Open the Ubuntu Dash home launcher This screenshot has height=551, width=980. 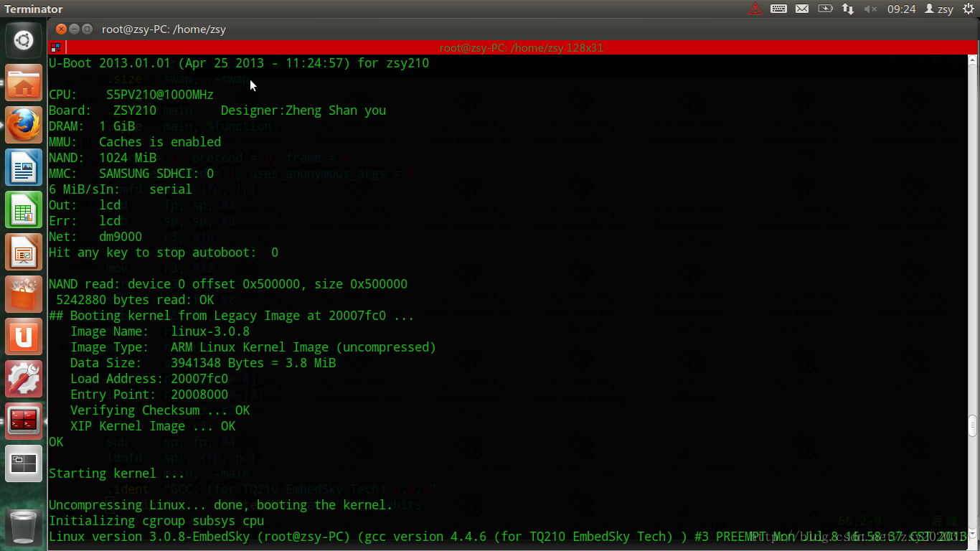coord(24,40)
